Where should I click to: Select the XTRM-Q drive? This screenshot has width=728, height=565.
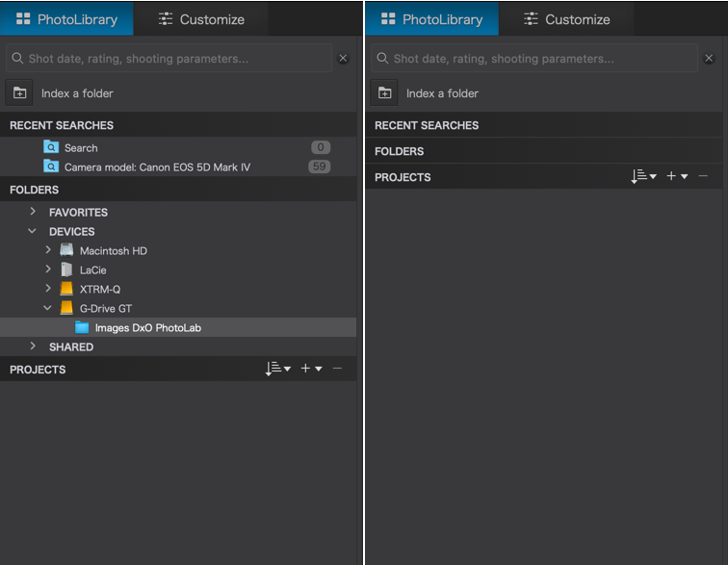pyautogui.click(x=100, y=289)
